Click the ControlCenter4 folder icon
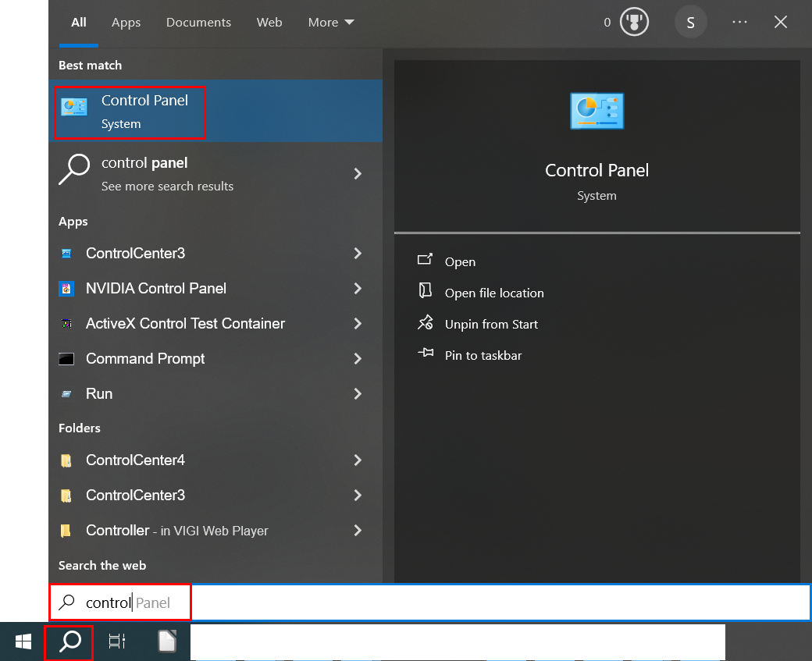This screenshot has height=661, width=812. (66, 460)
